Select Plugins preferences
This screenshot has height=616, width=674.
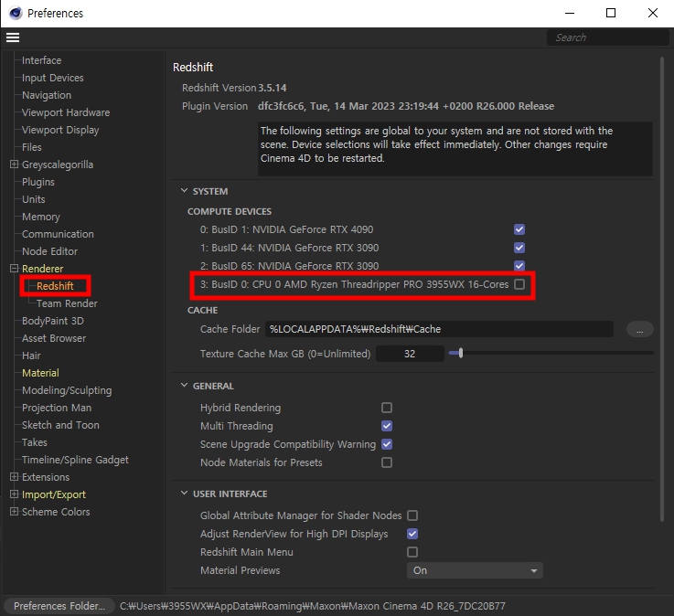click(38, 182)
